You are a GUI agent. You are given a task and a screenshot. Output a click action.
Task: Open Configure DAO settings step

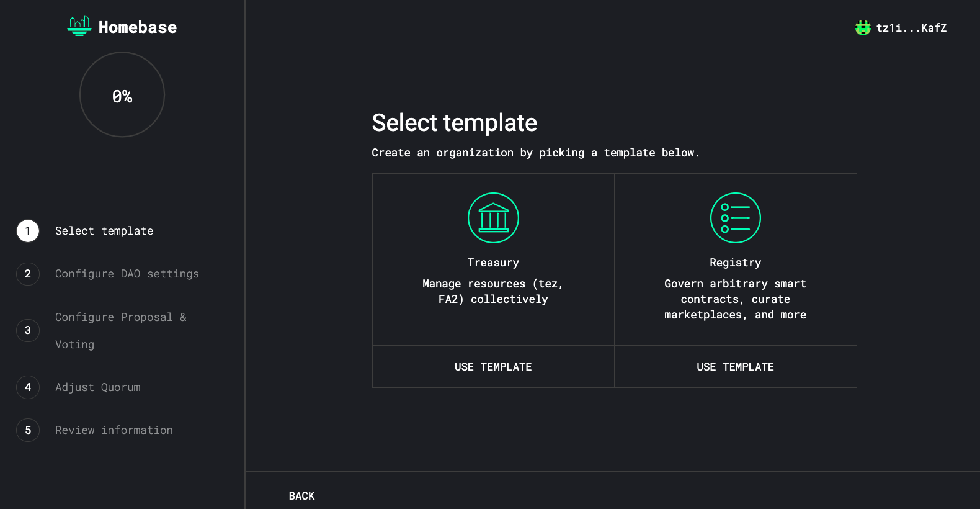[x=127, y=274]
